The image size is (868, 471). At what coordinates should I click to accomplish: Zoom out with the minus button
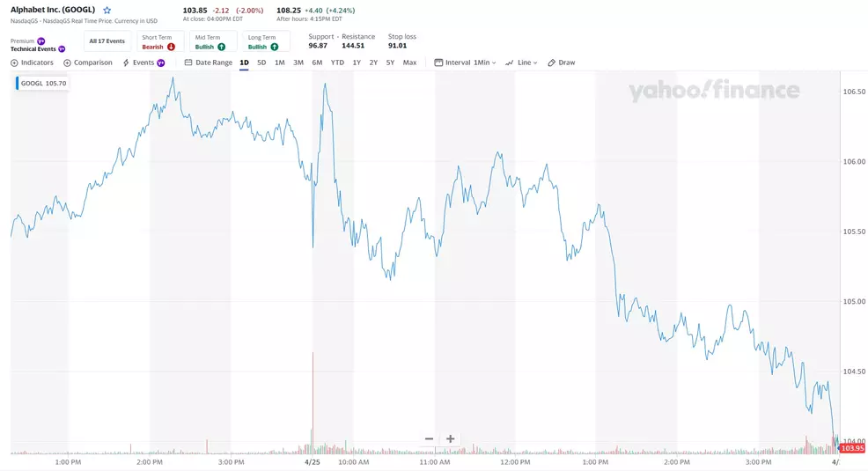pyautogui.click(x=429, y=438)
